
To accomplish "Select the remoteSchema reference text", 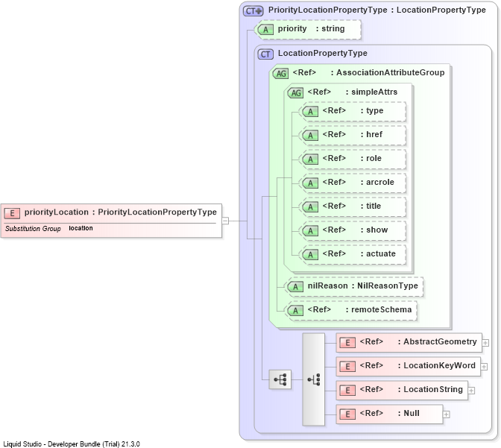I will (x=359, y=309).
